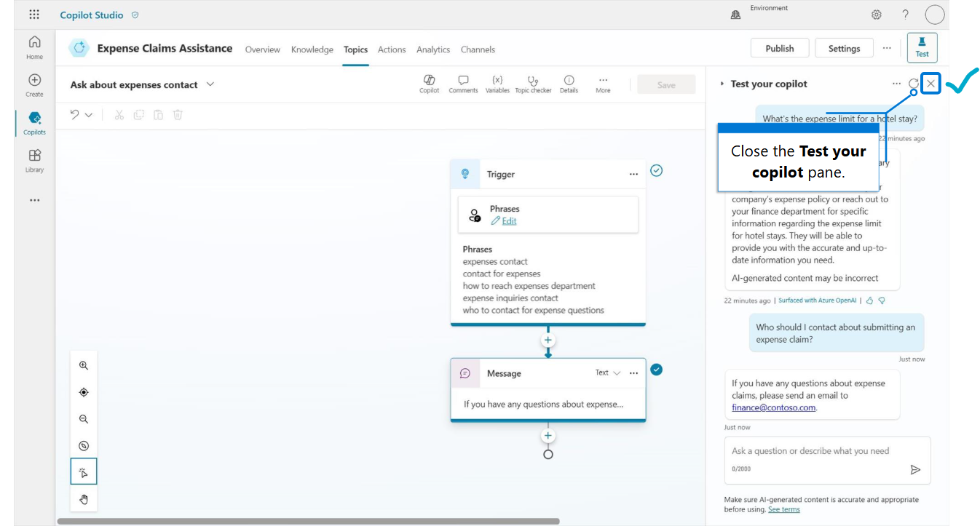Open Create in the left sidebar

click(x=34, y=85)
